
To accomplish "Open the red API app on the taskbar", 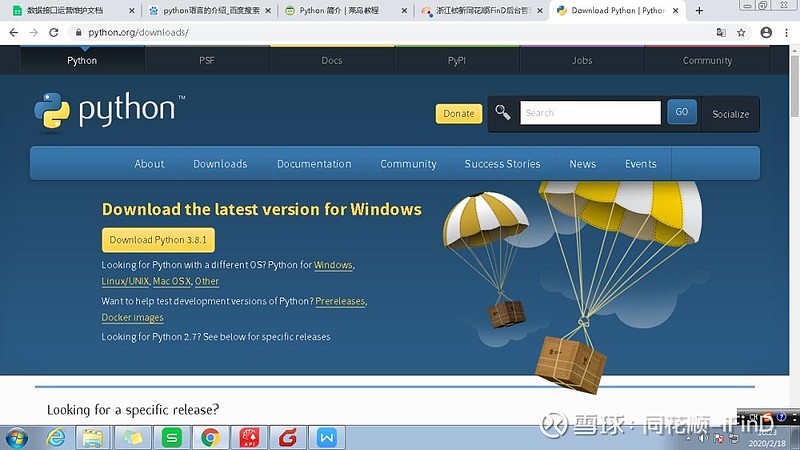I will coord(249,438).
